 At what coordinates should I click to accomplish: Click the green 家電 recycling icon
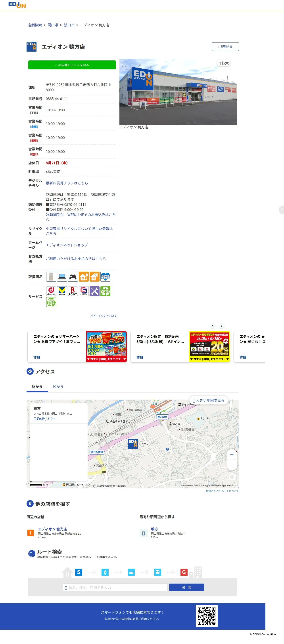(106, 291)
